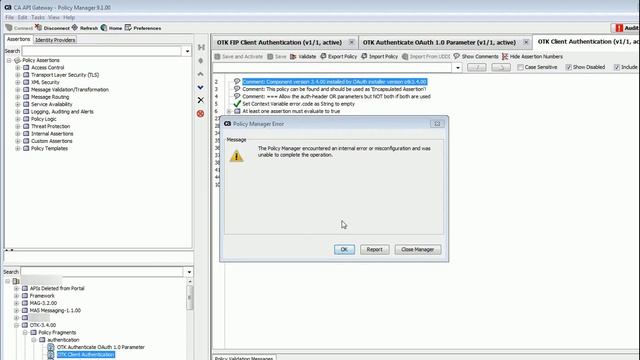The image size is (640, 360).
Task: Toggle Case Sensitive checkbox
Action: [x=520, y=67]
